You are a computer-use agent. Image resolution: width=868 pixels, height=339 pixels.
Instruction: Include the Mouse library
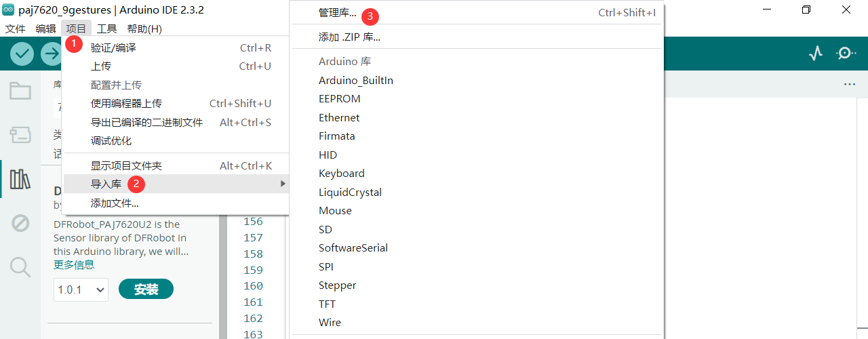pyautogui.click(x=477, y=210)
